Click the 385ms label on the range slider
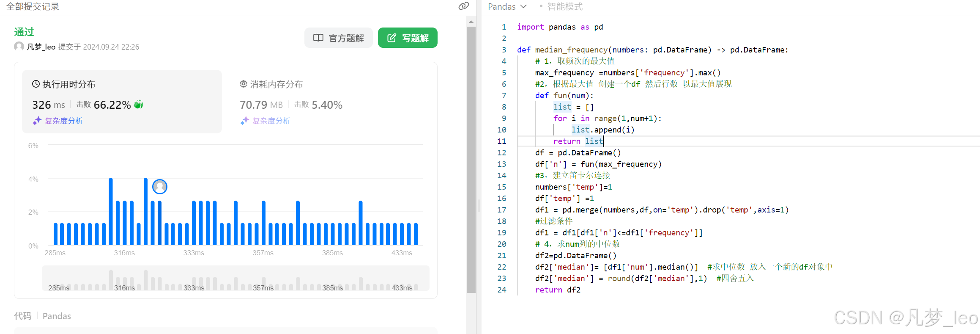 point(333,288)
